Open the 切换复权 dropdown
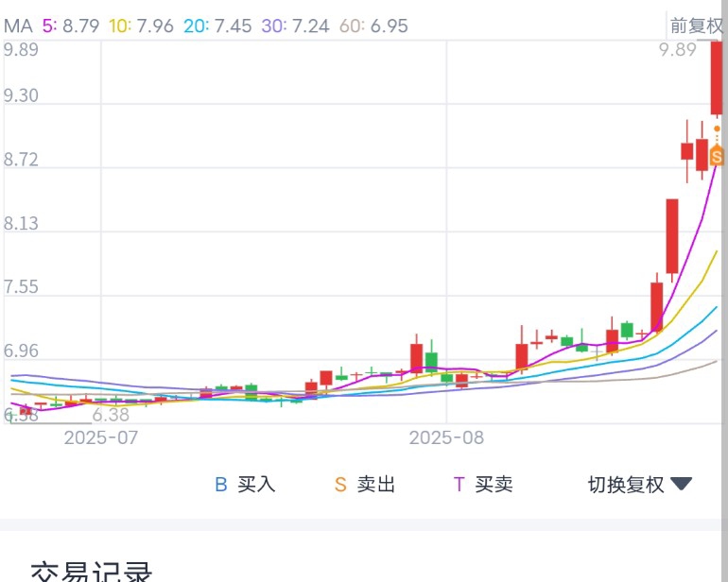Screen dimensions: 728x582 tap(640, 485)
